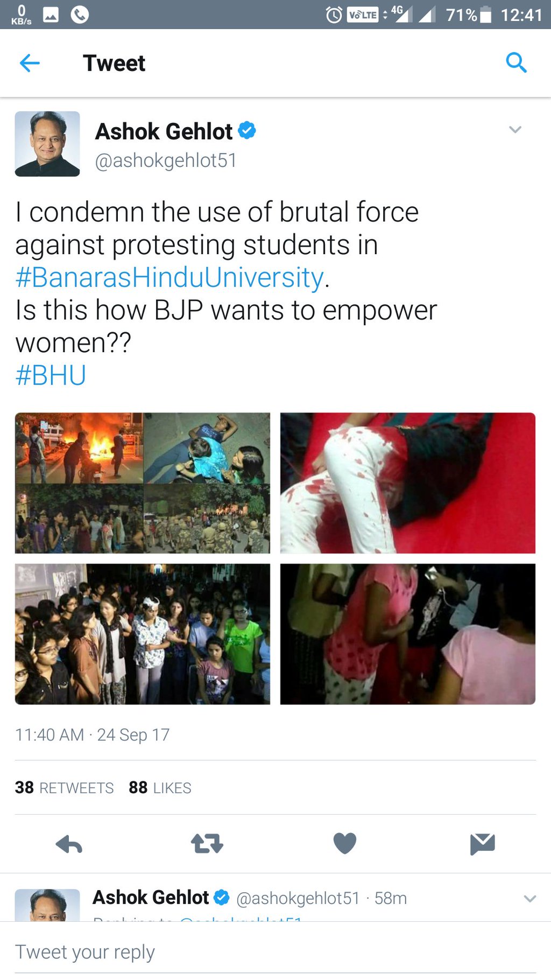Tap the verified badge beside Ashok Gehlot
This screenshot has width=551, height=980.
coord(247,130)
